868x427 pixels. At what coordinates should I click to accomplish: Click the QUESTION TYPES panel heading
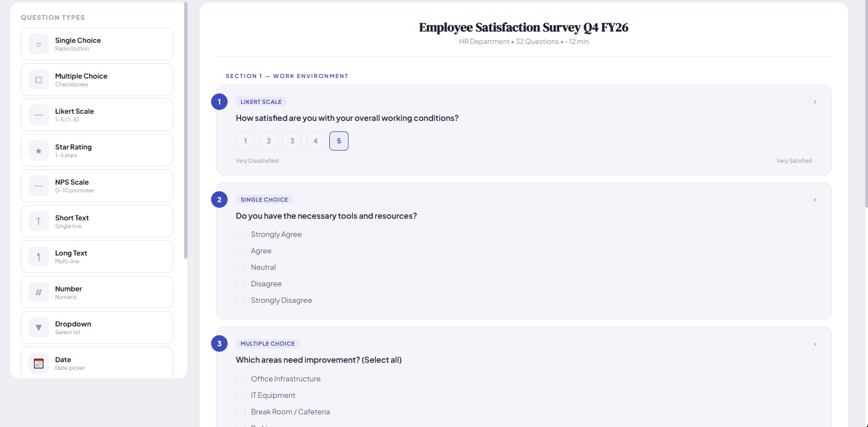[53, 18]
